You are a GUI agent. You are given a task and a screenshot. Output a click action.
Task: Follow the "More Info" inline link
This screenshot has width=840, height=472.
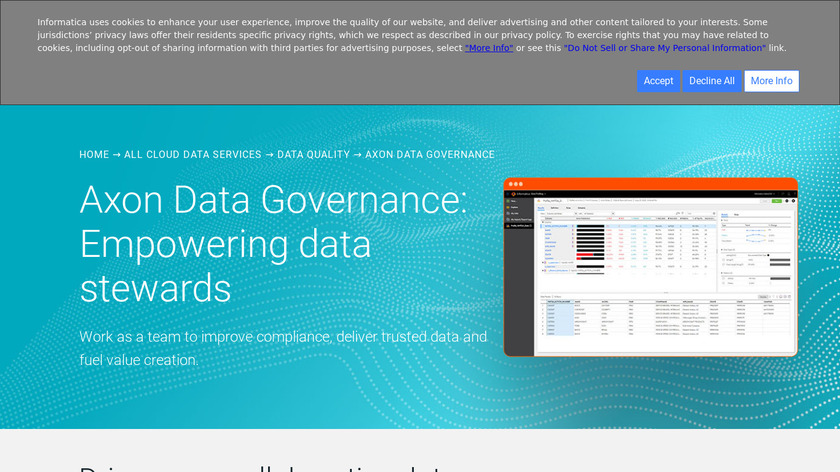(x=489, y=48)
